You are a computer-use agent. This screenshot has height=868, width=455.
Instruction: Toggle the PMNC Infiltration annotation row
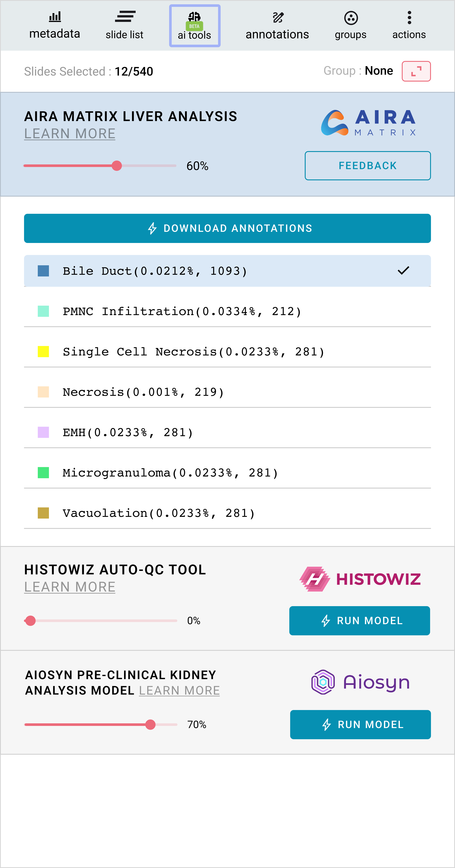click(227, 311)
